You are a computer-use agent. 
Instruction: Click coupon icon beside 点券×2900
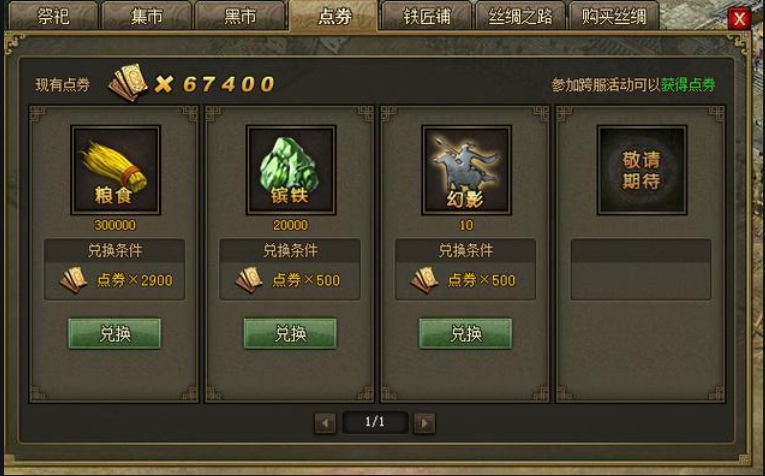click(74, 280)
